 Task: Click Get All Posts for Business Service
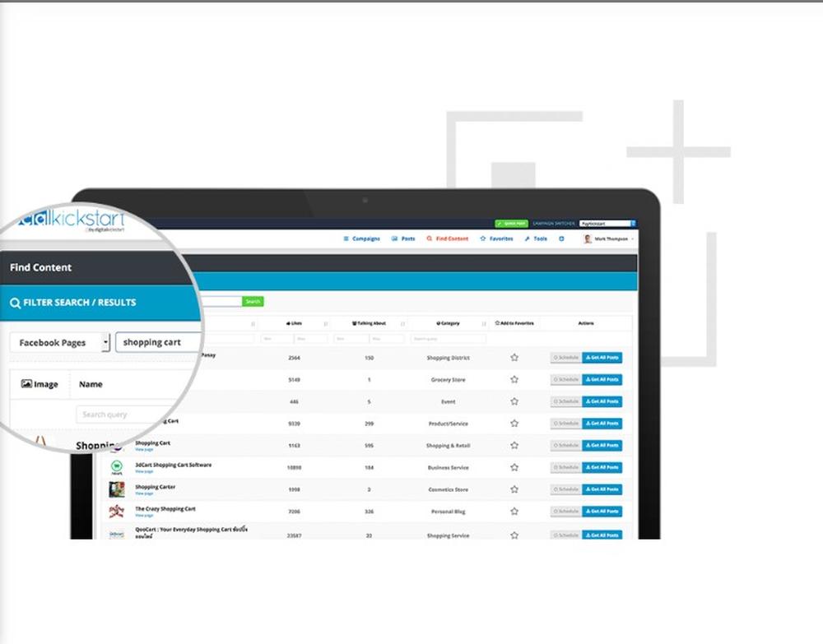pos(602,467)
